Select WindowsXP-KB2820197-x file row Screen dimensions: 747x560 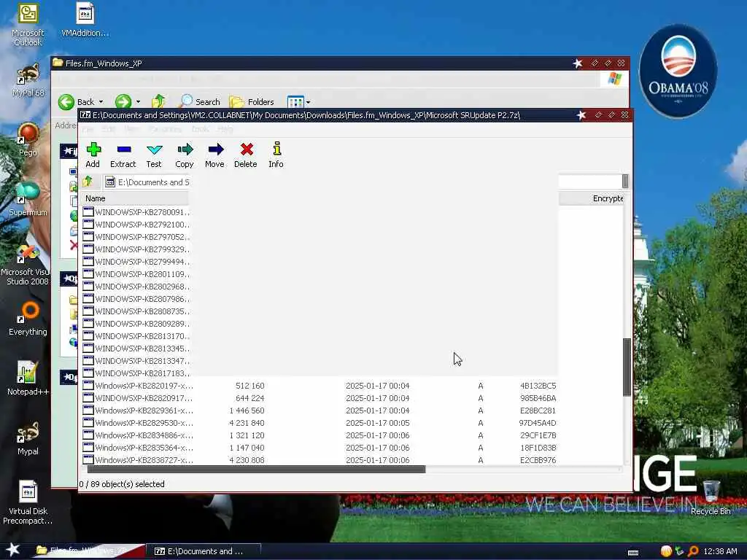352,385
